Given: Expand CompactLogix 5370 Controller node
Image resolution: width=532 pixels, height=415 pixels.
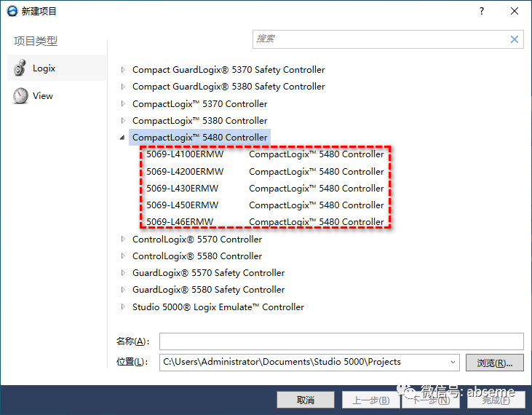Looking at the screenshot, I should point(123,103).
